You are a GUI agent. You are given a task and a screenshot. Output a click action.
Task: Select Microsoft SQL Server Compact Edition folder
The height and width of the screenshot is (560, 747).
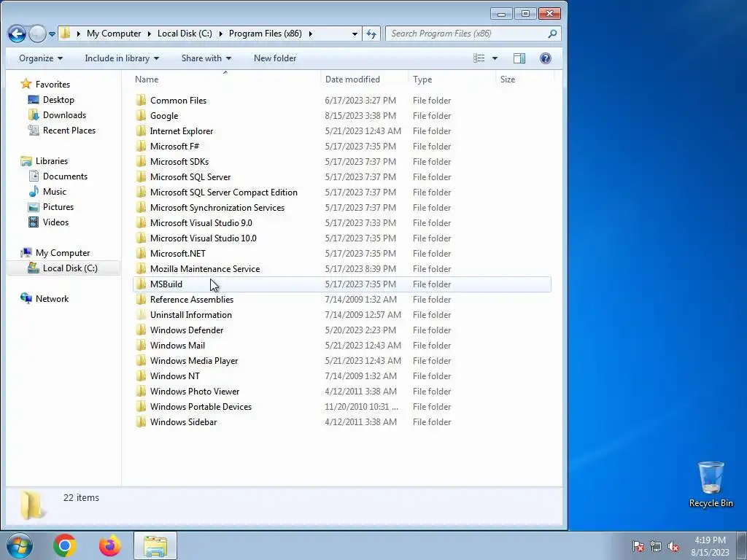click(223, 192)
